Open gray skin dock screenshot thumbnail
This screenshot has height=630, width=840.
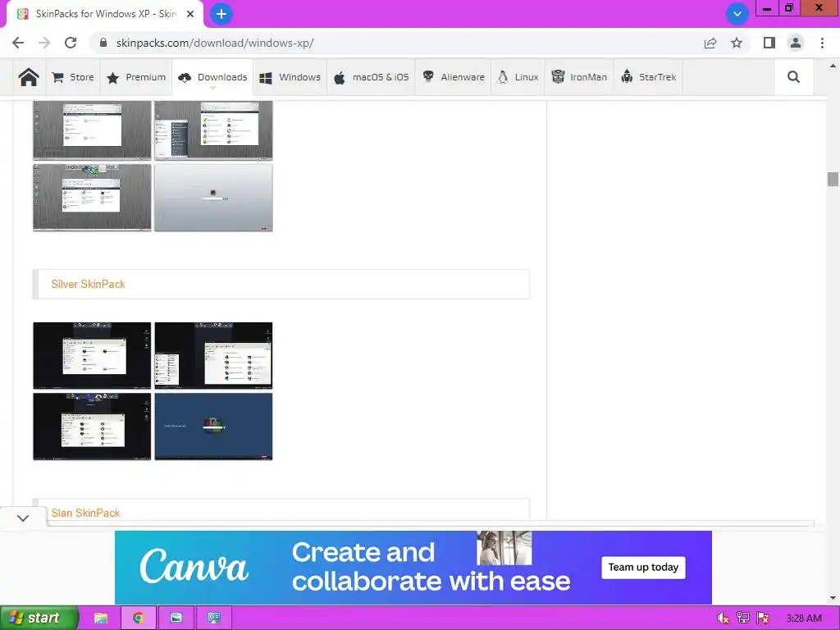(92, 197)
